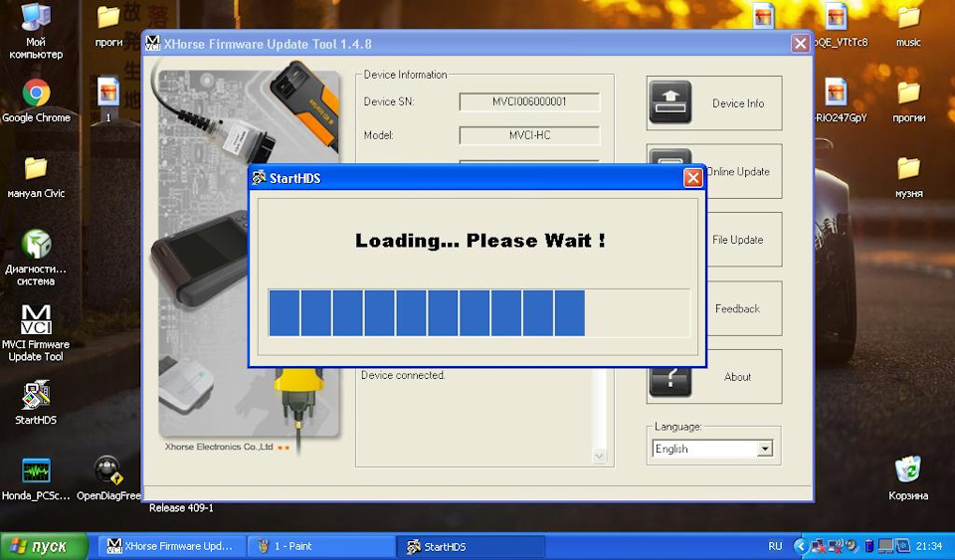Click the 'Loading... Please Wait !' text

(479, 241)
